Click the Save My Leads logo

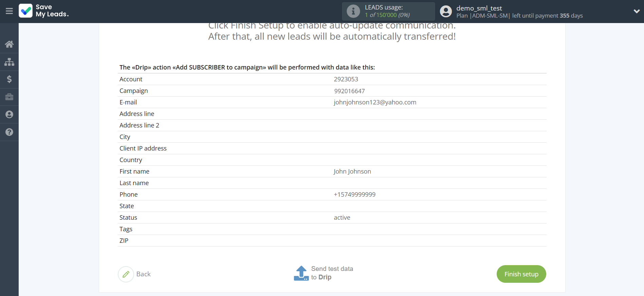(x=44, y=11)
